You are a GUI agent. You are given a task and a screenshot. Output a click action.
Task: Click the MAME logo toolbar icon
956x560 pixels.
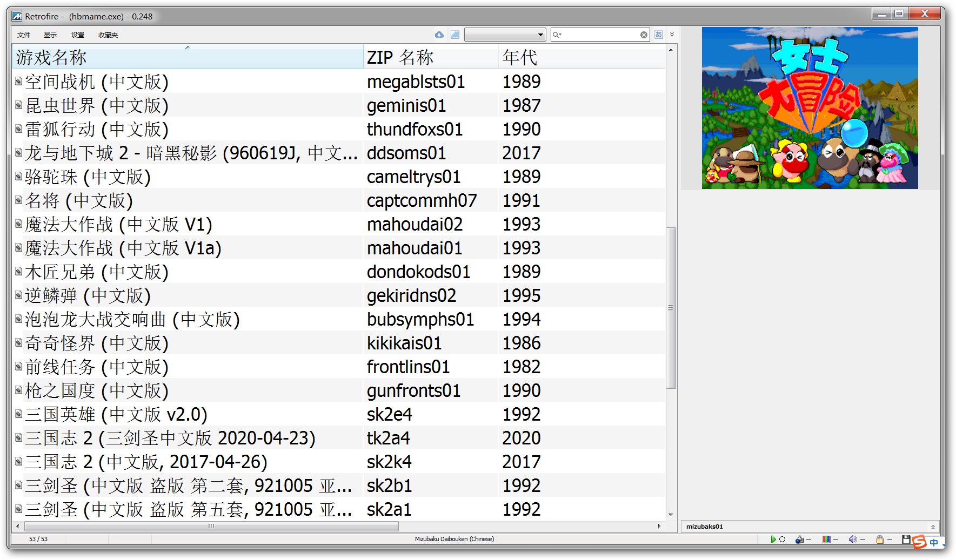(455, 35)
